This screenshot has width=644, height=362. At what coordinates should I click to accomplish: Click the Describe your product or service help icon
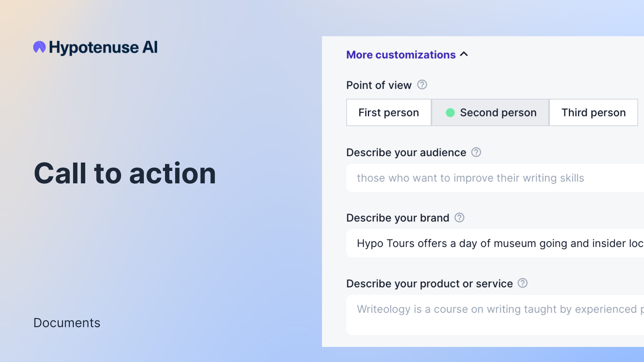522,283
